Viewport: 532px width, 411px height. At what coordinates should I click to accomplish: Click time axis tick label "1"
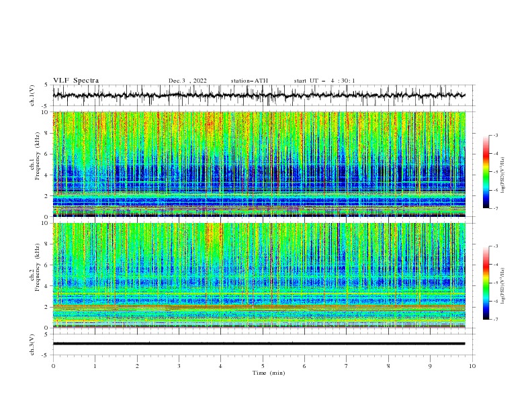[95, 366]
